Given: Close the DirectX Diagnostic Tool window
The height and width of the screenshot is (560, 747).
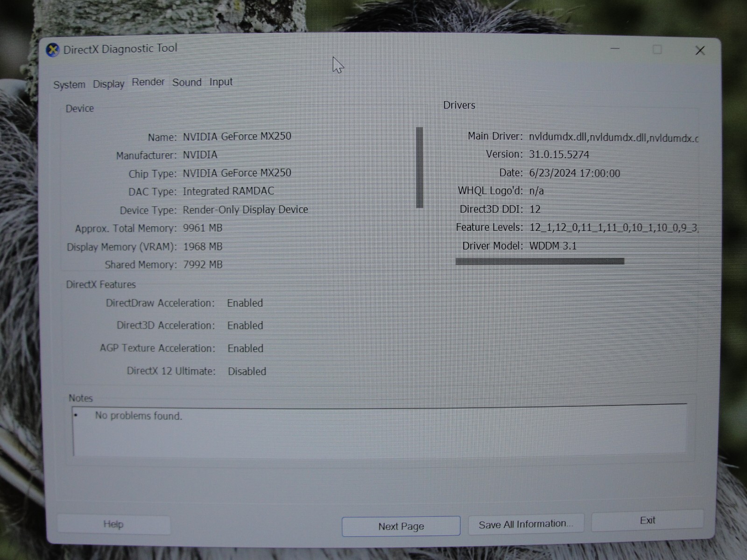Looking at the screenshot, I should click(700, 50).
